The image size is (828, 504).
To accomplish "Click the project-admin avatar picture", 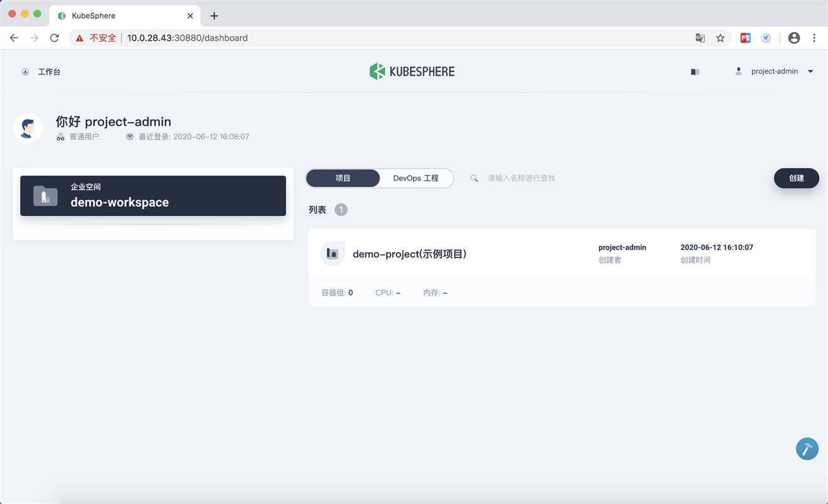I will click(28, 128).
